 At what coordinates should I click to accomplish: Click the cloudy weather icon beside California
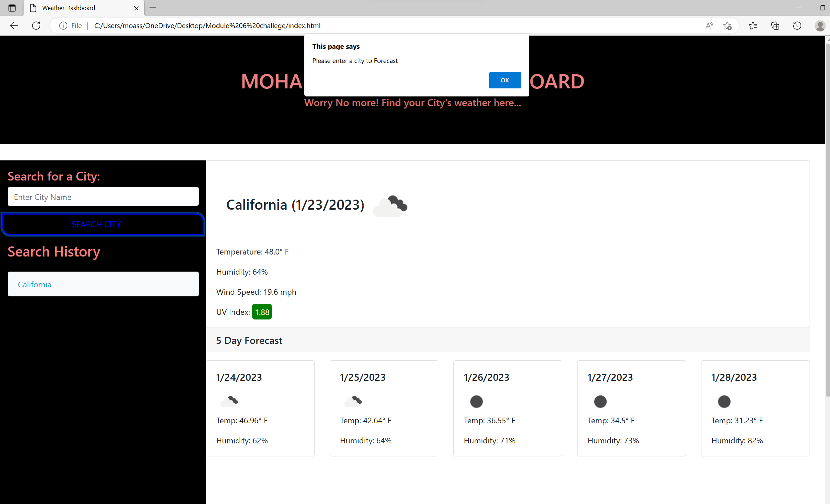[x=390, y=206]
